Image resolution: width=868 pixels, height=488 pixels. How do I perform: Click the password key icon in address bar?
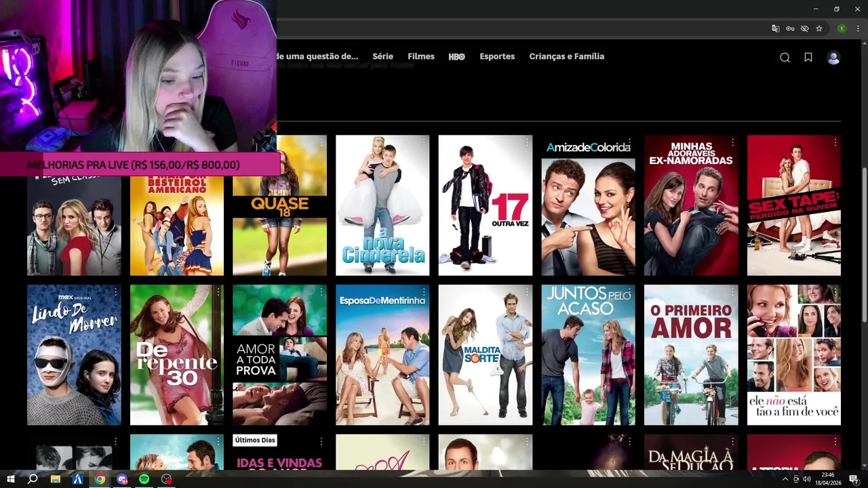point(790,28)
